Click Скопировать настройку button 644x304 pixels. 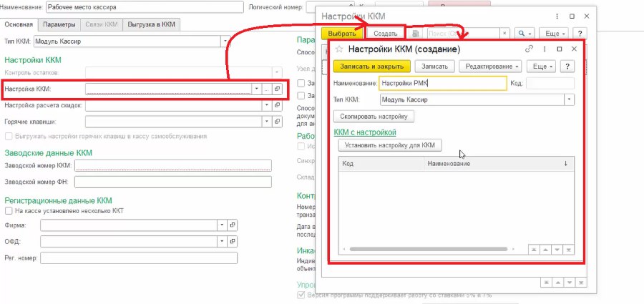point(374,117)
